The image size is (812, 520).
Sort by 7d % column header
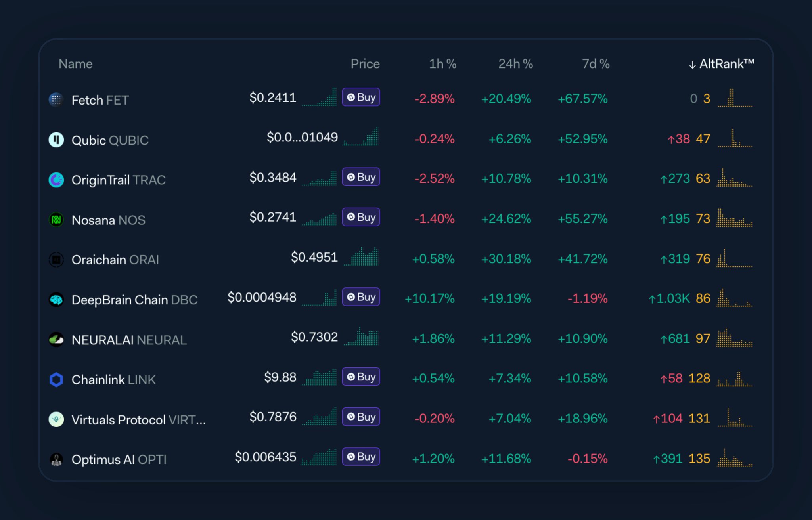pos(595,64)
